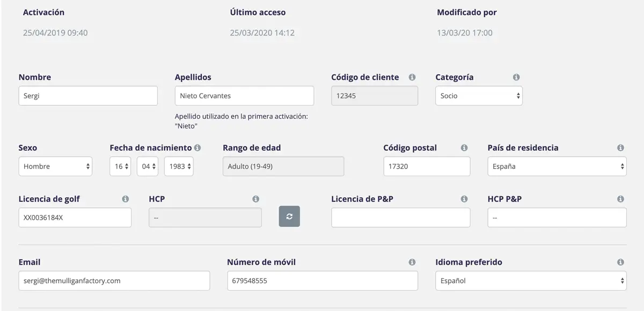Show info for Código de cliente
Screen dimensions: 644x311
(x=412, y=77)
